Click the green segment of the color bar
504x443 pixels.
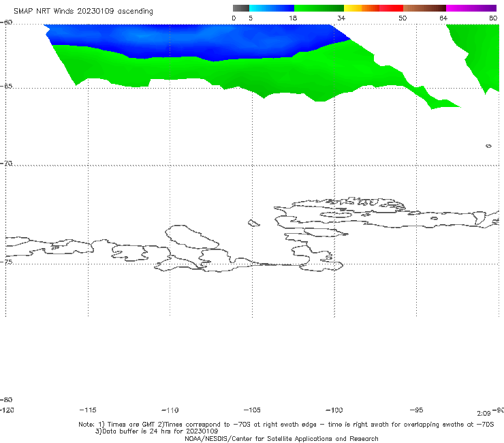pos(319,8)
